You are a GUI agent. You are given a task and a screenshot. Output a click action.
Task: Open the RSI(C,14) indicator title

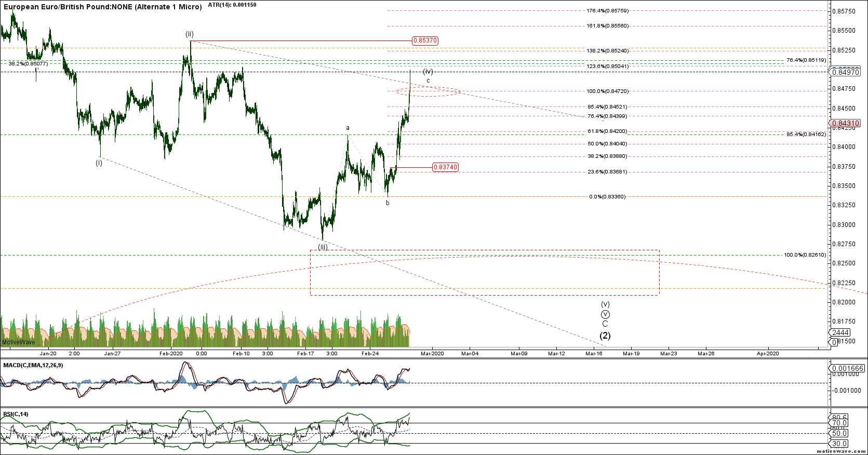[x=16, y=414]
